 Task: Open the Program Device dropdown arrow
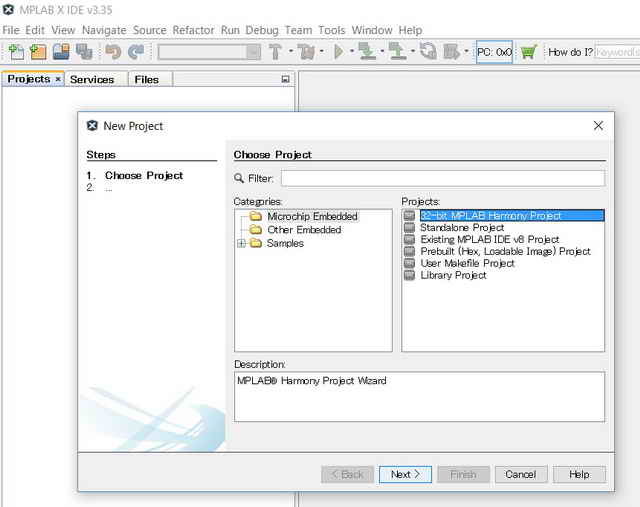click(382, 51)
